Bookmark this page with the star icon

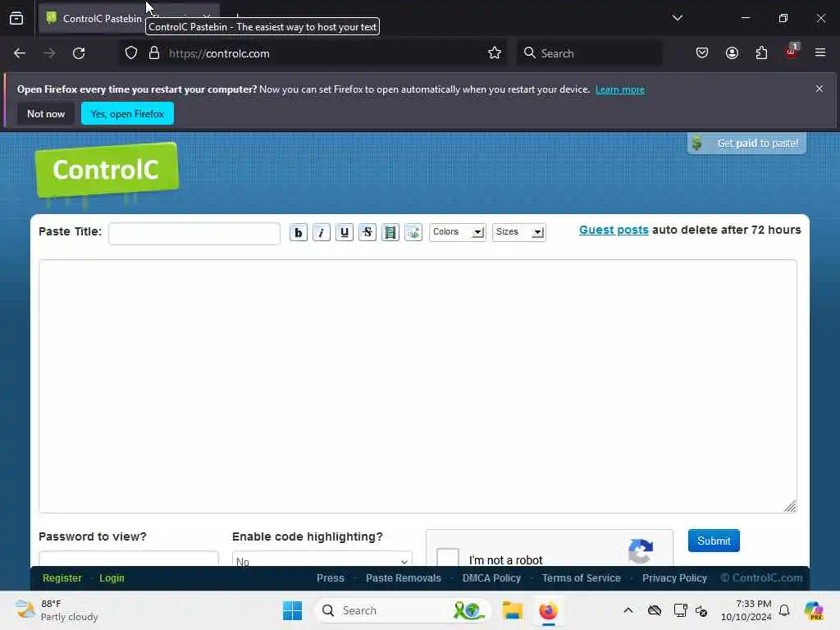[495, 53]
